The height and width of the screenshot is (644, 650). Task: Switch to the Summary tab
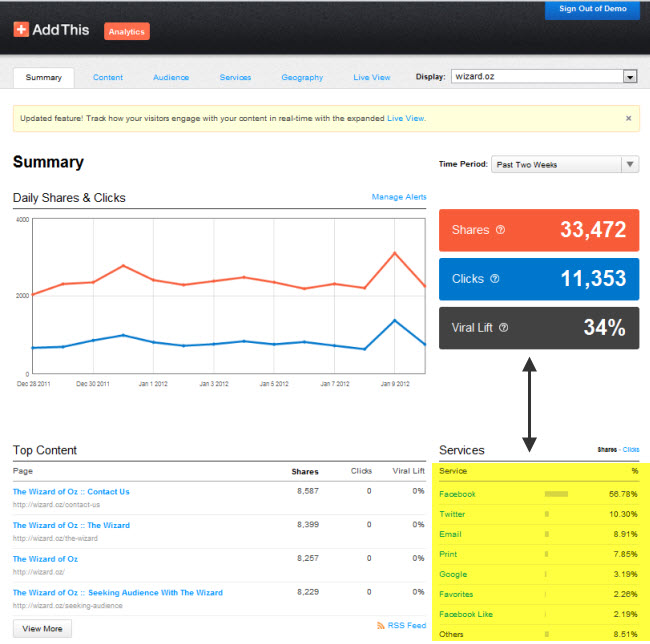coord(44,77)
